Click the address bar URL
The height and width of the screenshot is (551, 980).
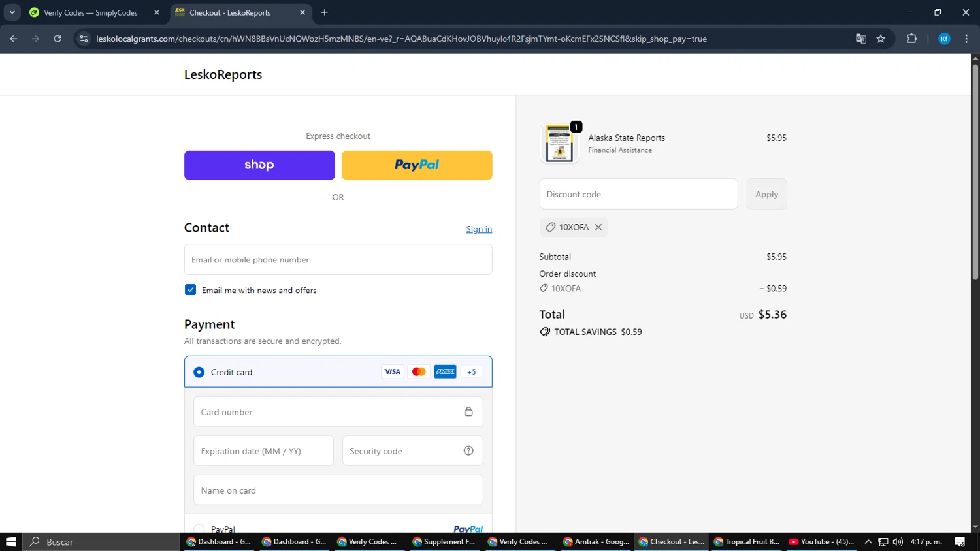(401, 39)
